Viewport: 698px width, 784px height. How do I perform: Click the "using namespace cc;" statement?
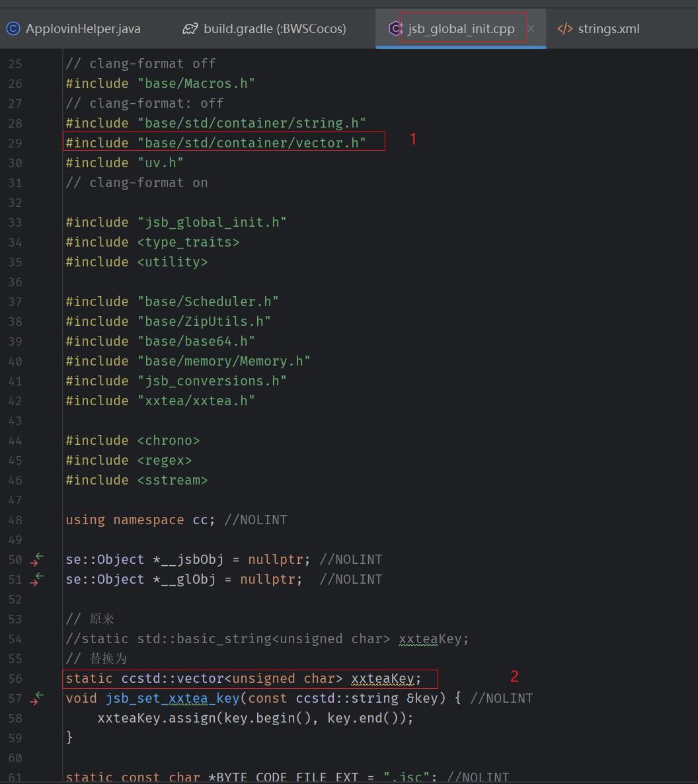pyautogui.click(x=141, y=520)
